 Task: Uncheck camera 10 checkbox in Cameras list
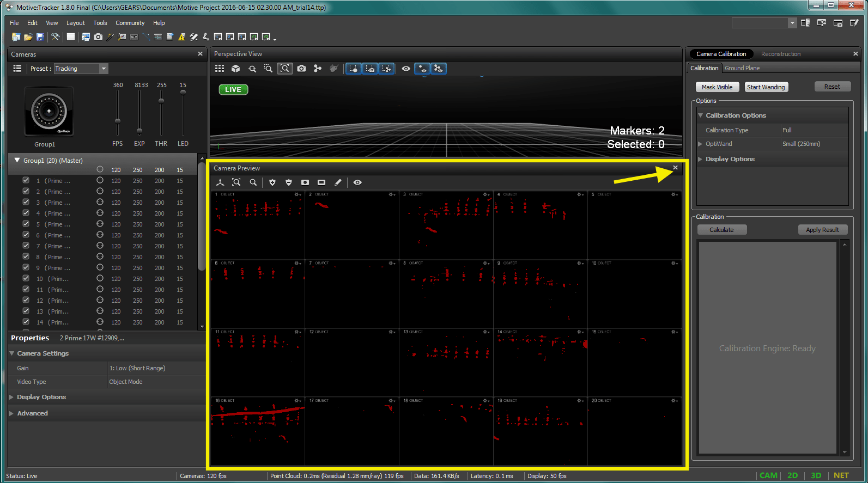pos(26,278)
